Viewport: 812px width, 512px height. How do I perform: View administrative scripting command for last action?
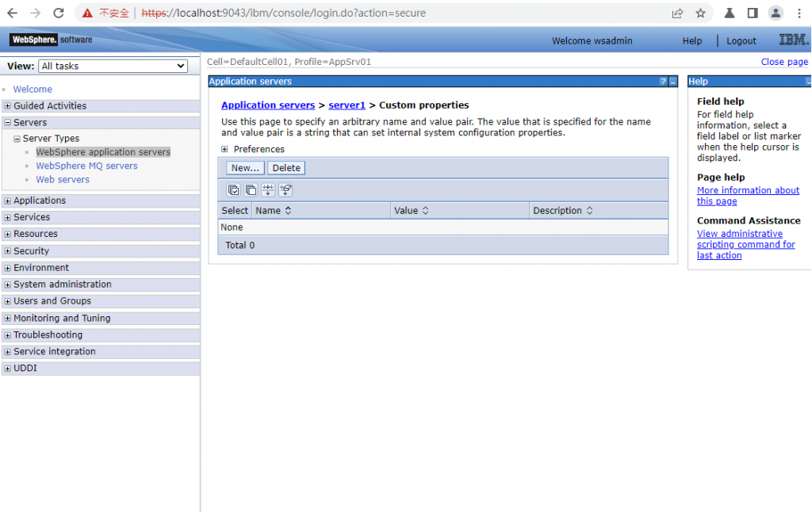pos(745,244)
